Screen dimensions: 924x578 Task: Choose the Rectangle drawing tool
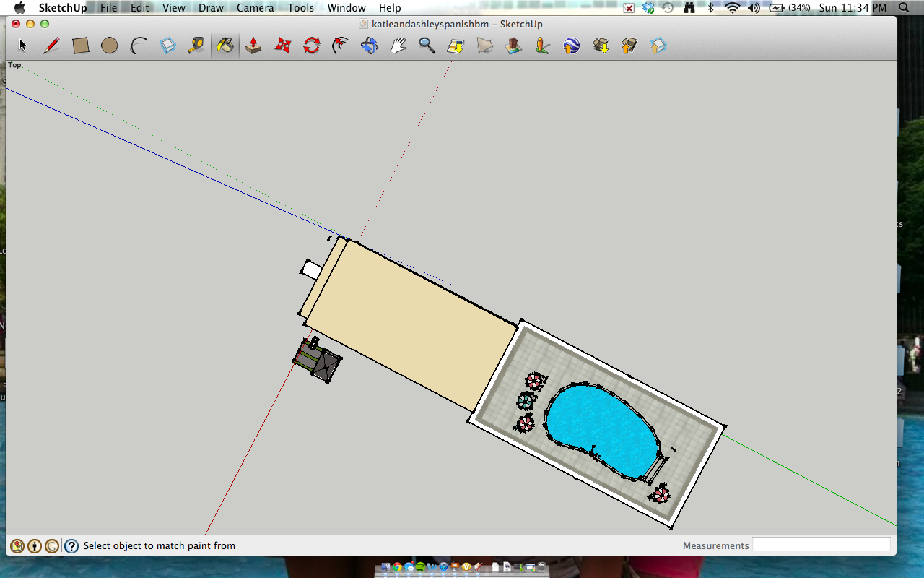point(81,46)
